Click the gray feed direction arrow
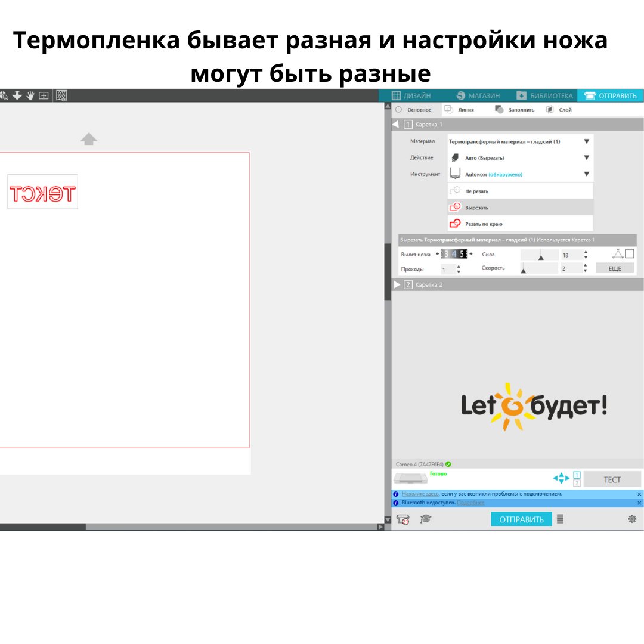The width and height of the screenshot is (644, 644). click(89, 139)
